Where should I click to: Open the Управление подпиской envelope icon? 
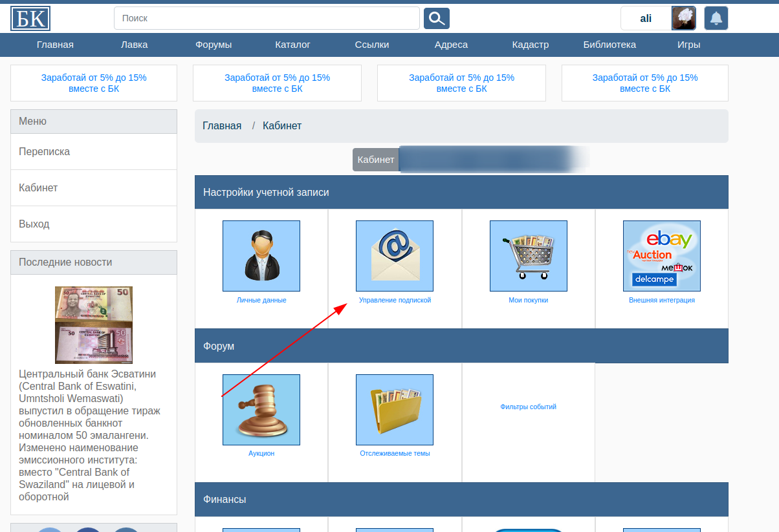tap(394, 256)
